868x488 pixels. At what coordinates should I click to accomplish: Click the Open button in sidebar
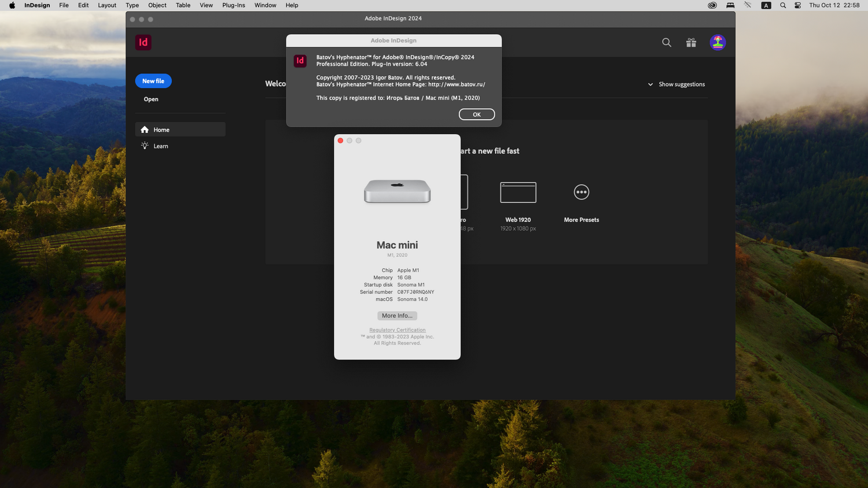click(151, 99)
